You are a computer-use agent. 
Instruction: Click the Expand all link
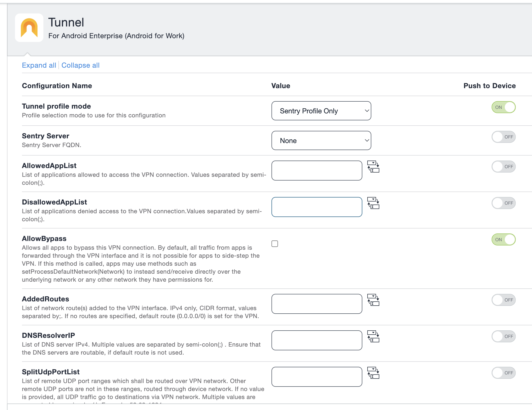39,65
